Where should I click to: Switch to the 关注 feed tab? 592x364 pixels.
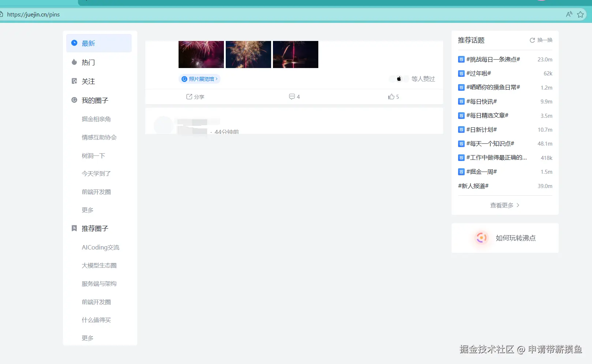88,81
